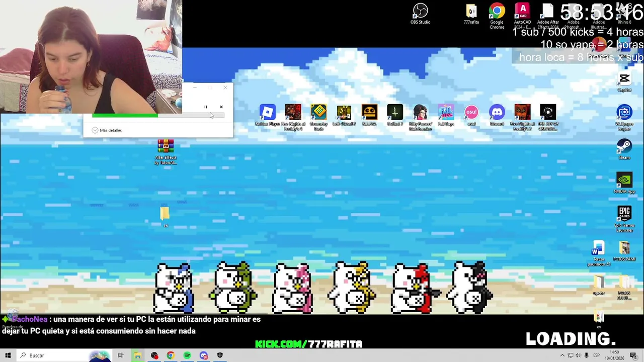Switch to Chrome on the taskbar
The image size is (644, 362).
[171, 355]
